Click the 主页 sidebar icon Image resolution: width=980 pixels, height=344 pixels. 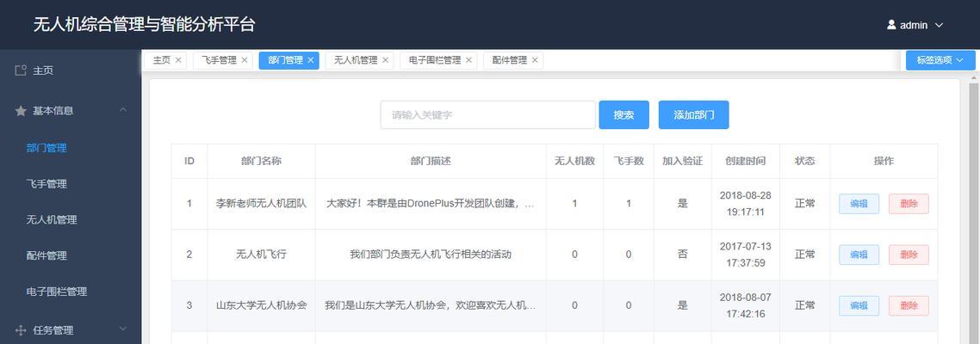21,70
